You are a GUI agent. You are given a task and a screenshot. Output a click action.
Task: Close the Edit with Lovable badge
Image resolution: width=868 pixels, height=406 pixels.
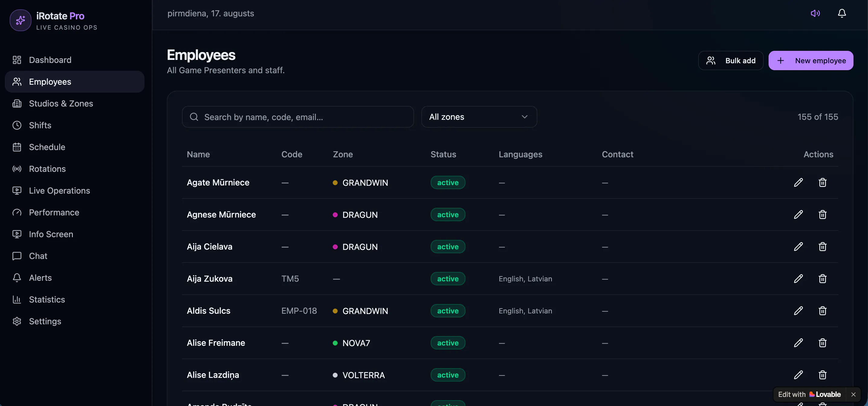853,394
